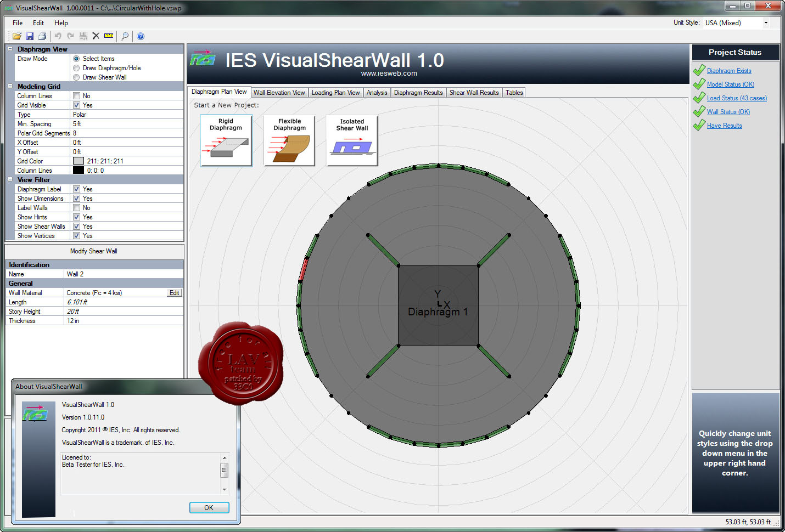The height and width of the screenshot is (532, 785).
Task: Click the Grid Color gray swatch
Action: pyautogui.click(x=78, y=161)
